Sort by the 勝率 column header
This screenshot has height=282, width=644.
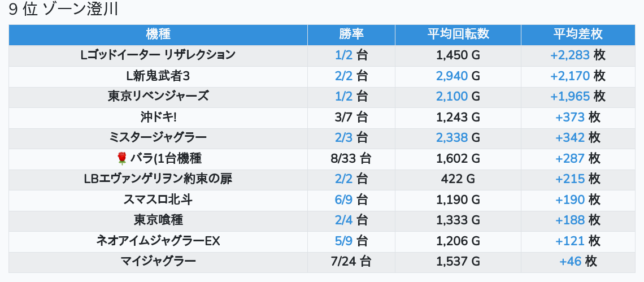click(351, 34)
